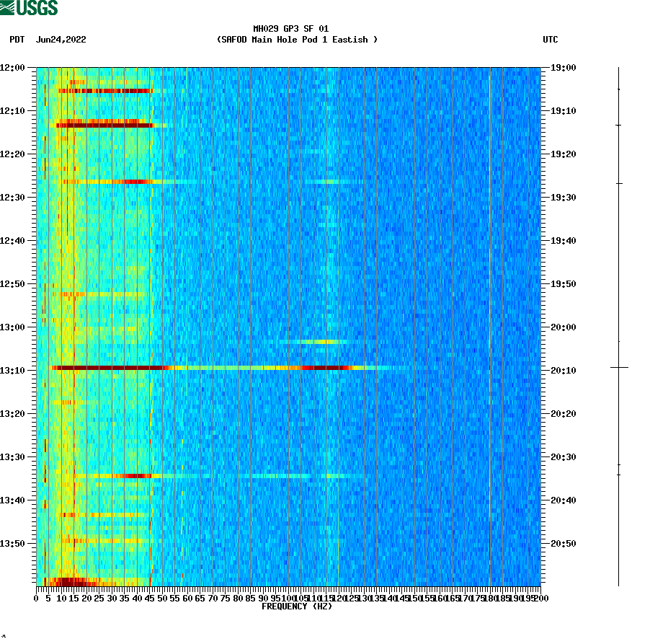Click the Jun24,2022 date text
This screenshot has width=650, height=644.
[x=60, y=40]
